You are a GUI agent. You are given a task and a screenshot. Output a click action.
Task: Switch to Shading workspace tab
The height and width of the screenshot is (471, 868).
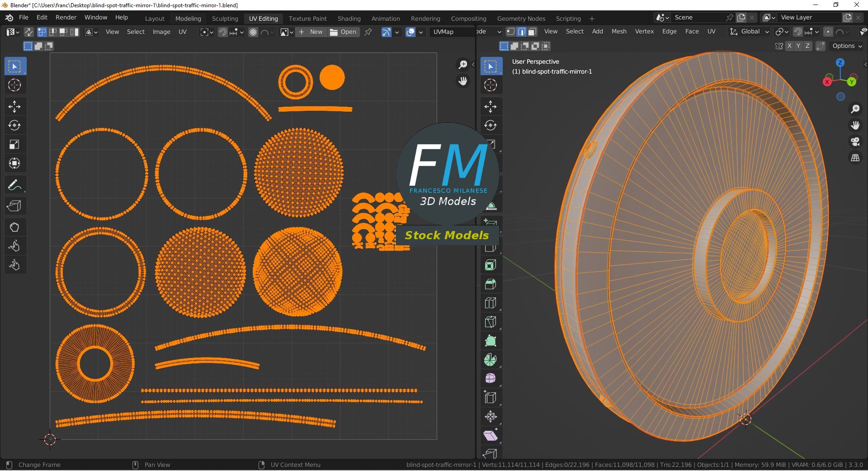click(x=349, y=19)
